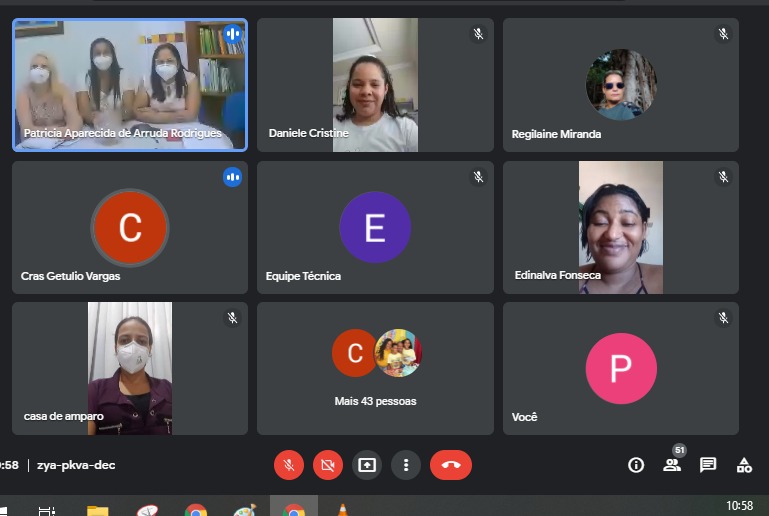Image resolution: width=769 pixels, height=516 pixels.
Task: Open File Explorer from the taskbar
Action: tap(97, 511)
